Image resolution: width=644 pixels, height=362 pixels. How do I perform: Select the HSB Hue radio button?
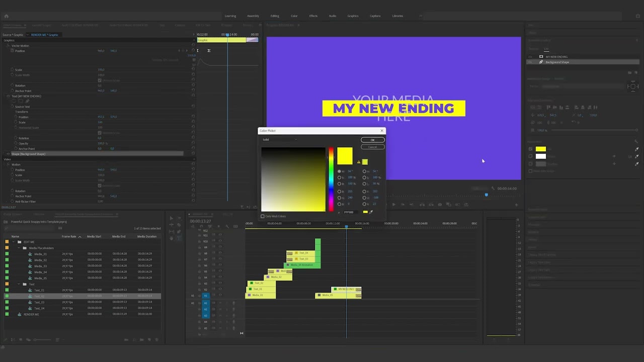(339, 171)
